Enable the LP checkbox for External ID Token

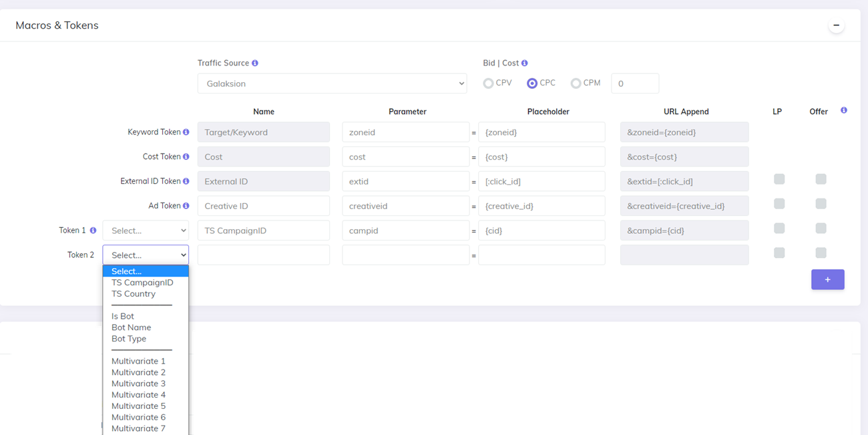(x=779, y=179)
